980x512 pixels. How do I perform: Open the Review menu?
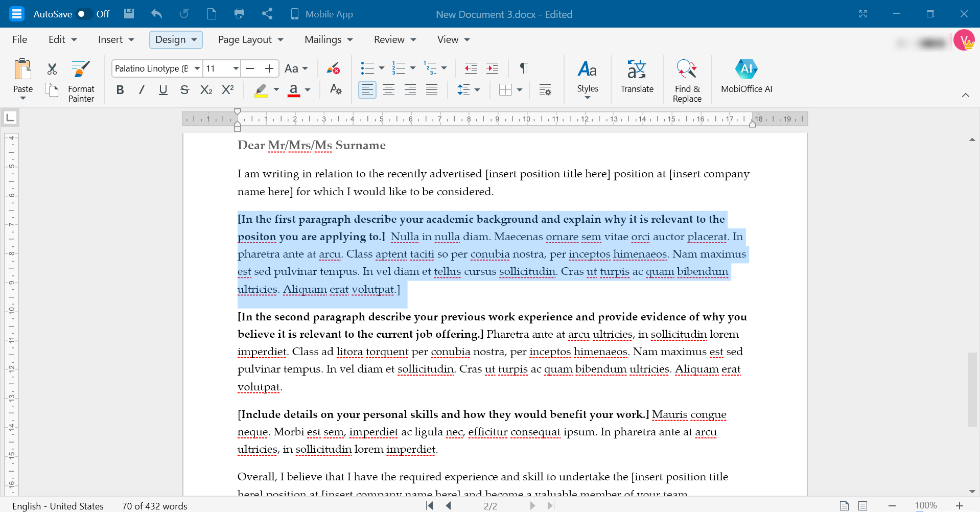pos(395,39)
